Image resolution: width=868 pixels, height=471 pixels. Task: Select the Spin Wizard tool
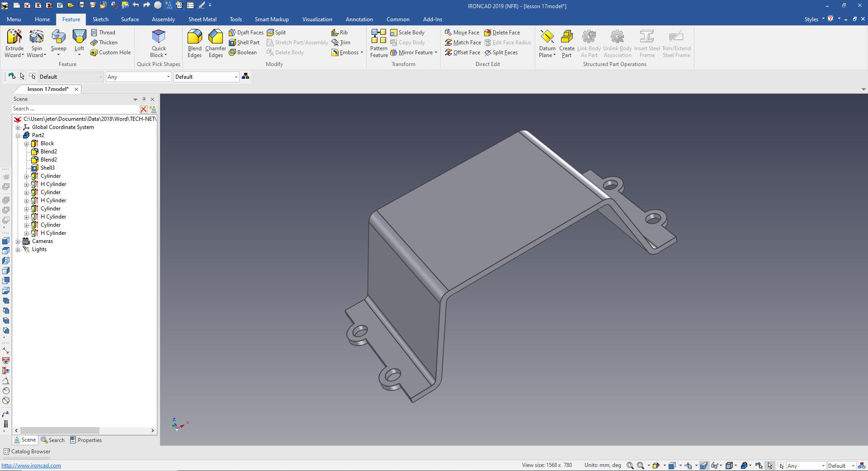tap(36, 43)
